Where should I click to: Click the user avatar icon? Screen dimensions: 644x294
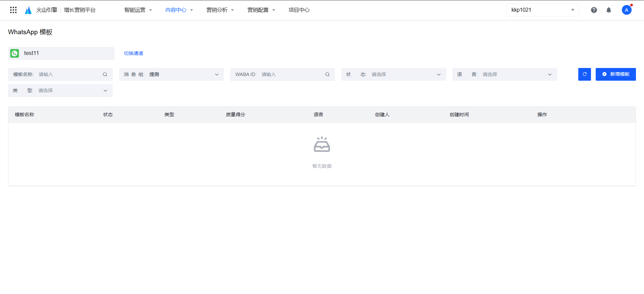(626, 10)
